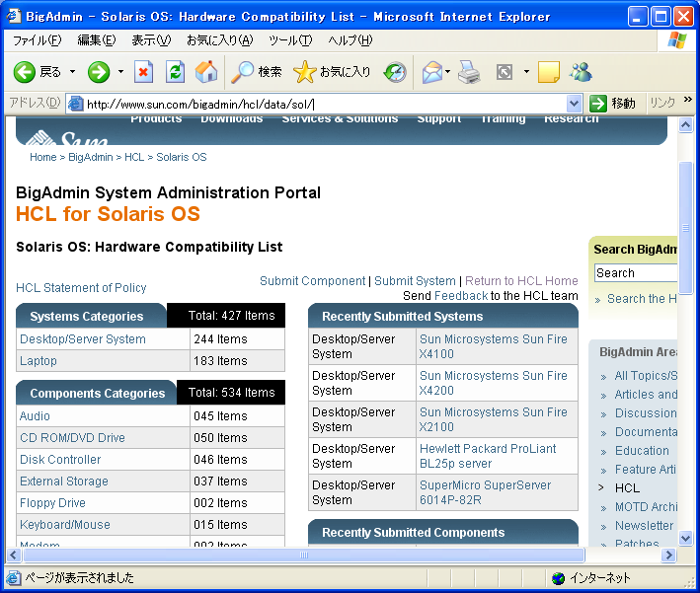
Task: Open the お気に入り(A) menu
Action: tap(219, 40)
